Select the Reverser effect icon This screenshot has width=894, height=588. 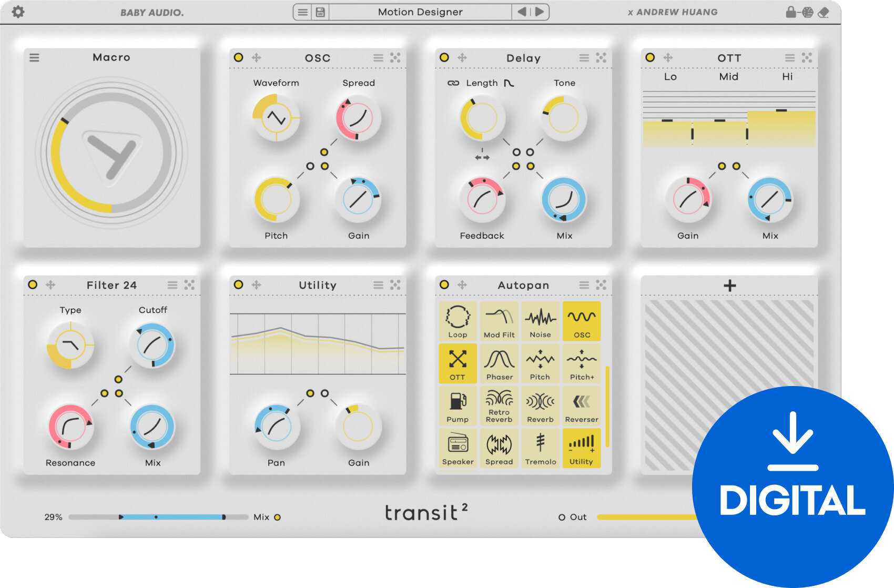click(x=582, y=404)
